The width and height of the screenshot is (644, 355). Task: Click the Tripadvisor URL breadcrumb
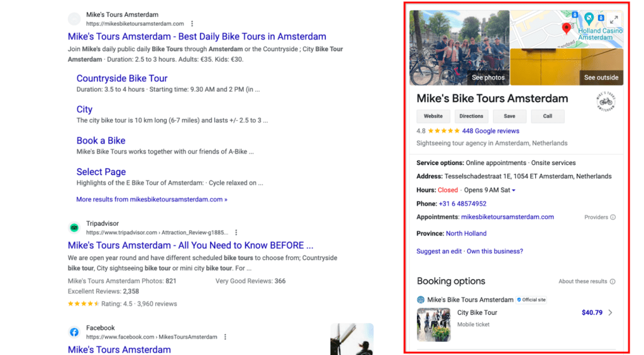click(x=157, y=232)
